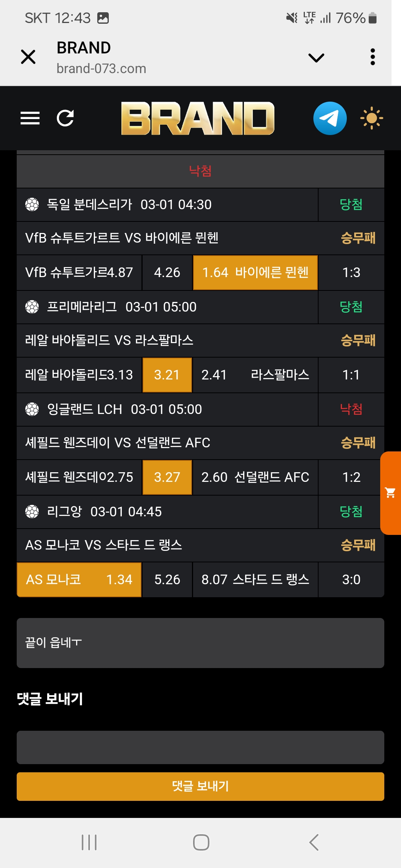The width and height of the screenshot is (401, 868).
Task: Toggle light mode with sun icon
Action: (x=371, y=118)
